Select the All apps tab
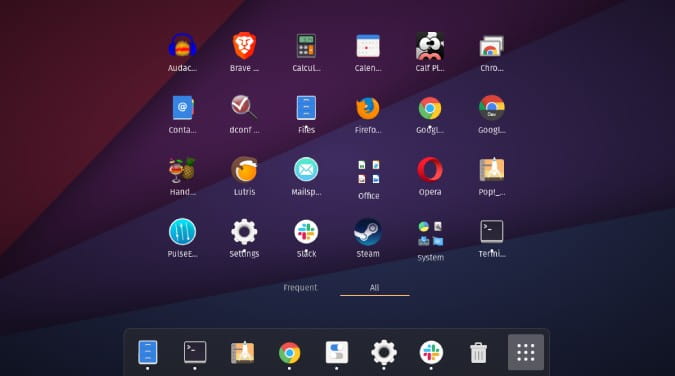 (374, 287)
